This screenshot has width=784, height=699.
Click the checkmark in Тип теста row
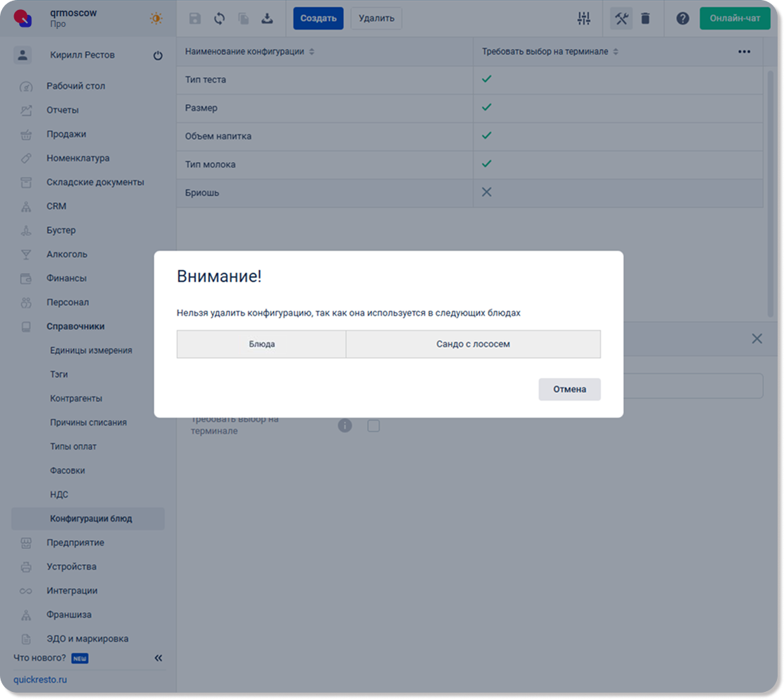coord(486,79)
